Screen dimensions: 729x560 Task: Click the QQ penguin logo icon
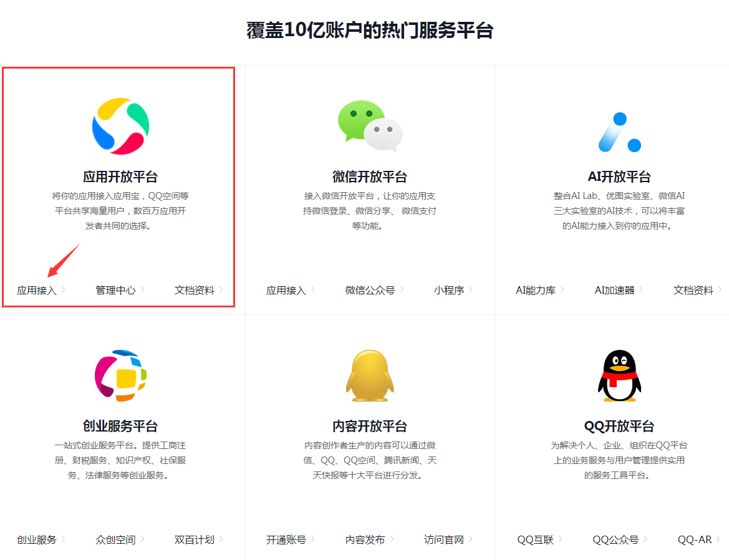pos(619,375)
